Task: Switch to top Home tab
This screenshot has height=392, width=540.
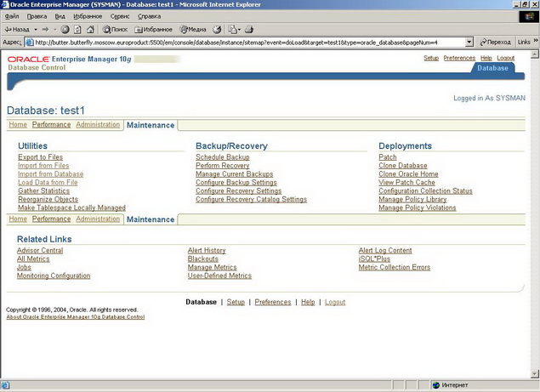Action: [18, 124]
